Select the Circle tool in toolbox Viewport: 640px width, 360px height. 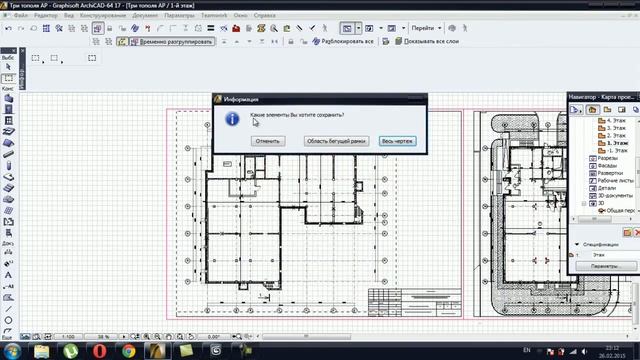[8, 320]
